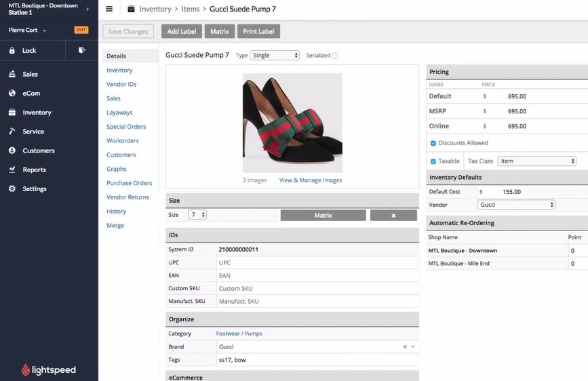The width and height of the screenshot is (588, 381).
Task: Click the Matrix button in Size section
Action: point(324,216)
